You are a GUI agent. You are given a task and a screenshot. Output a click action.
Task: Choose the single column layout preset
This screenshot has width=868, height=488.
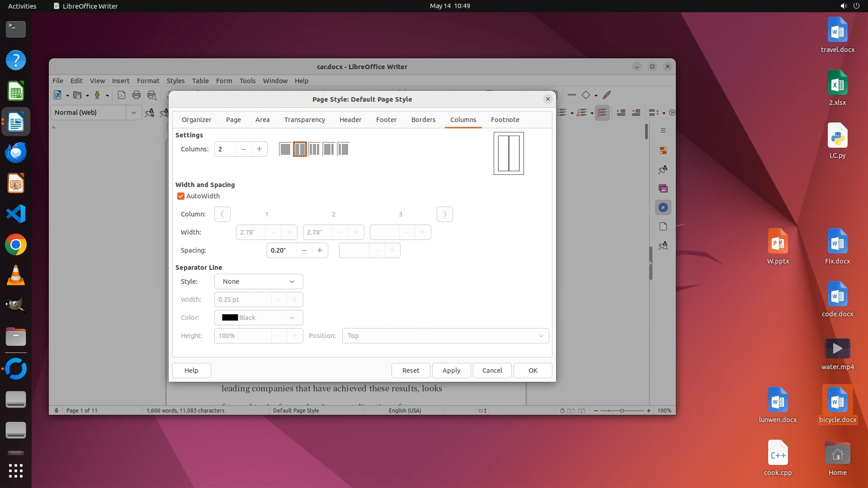coord(285,149)
